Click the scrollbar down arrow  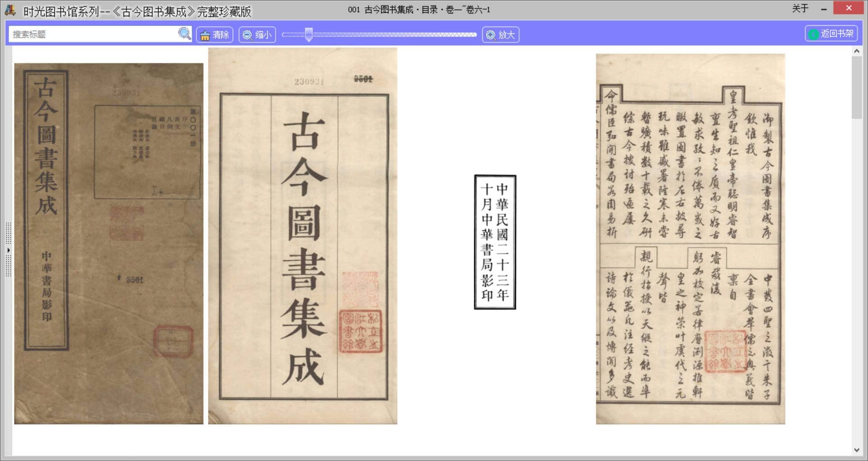pos(857,450)
